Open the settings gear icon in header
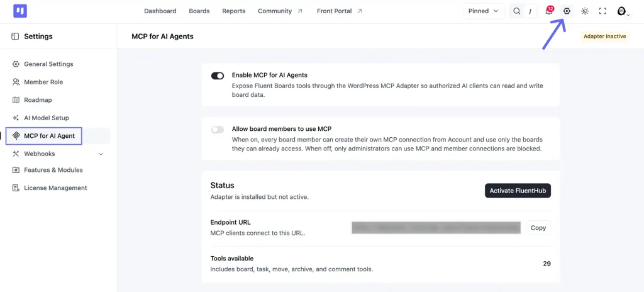Viewport: 644px width, 292px height. pos(567,11)
